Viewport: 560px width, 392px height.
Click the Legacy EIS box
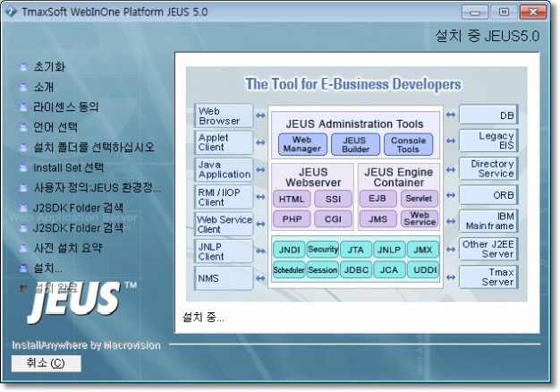coord(488,141)
